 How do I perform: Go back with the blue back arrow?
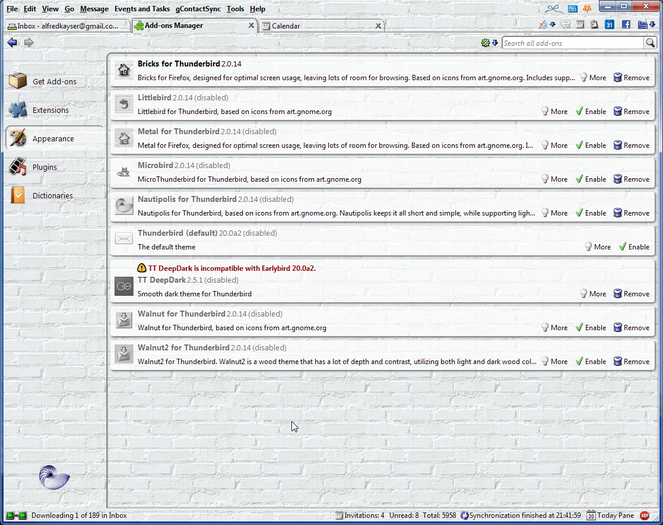pyautogui.click(x=12, y=42)
